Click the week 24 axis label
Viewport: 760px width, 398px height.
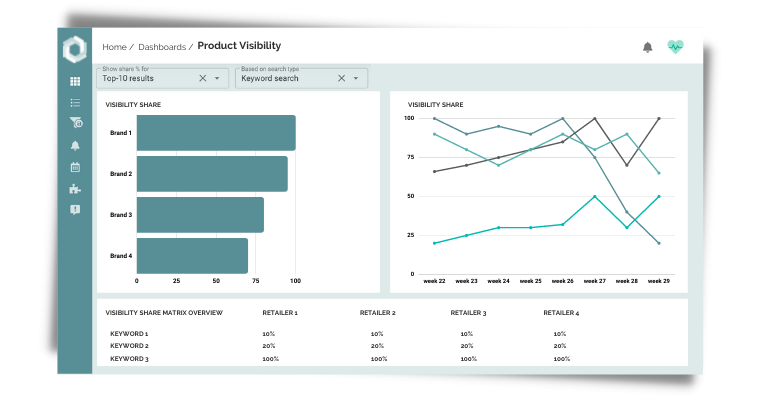[498, 281]
